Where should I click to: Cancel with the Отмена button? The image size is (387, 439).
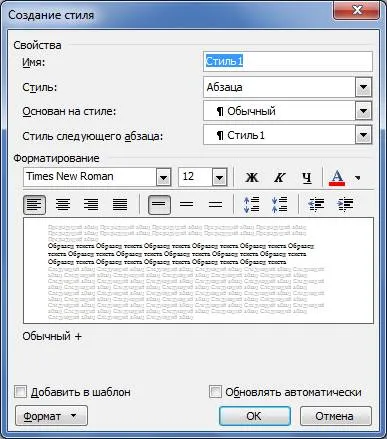click(336, 416)
